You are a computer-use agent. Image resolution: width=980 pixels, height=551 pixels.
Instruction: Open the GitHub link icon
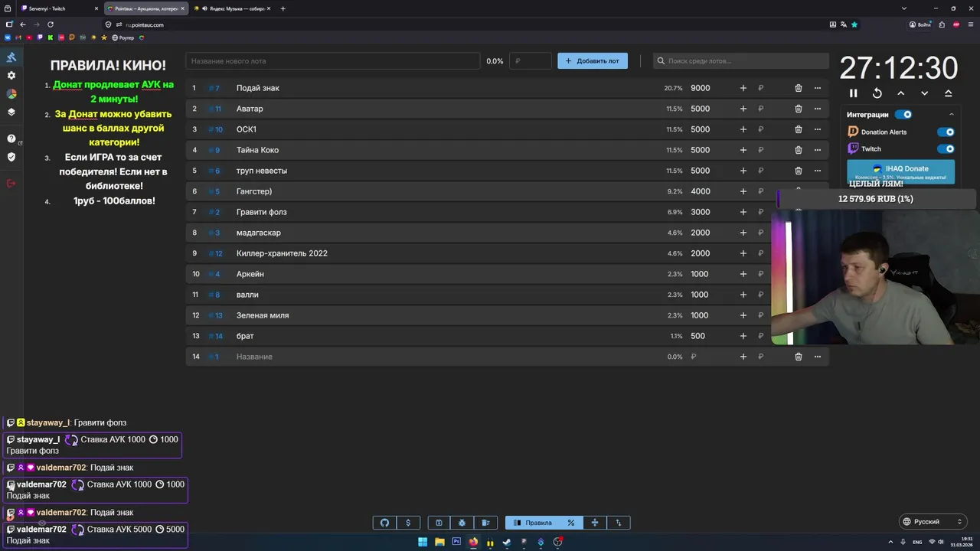pyautogui.click(x=384, y=523)
